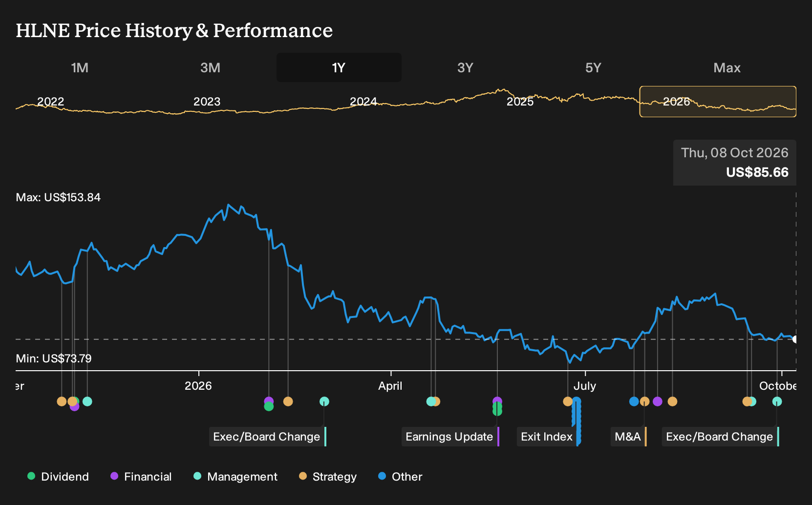This screenshot has height=505, width=812.
Task: Toggle Management events in the legend
Action: click(x=235, y=477)
